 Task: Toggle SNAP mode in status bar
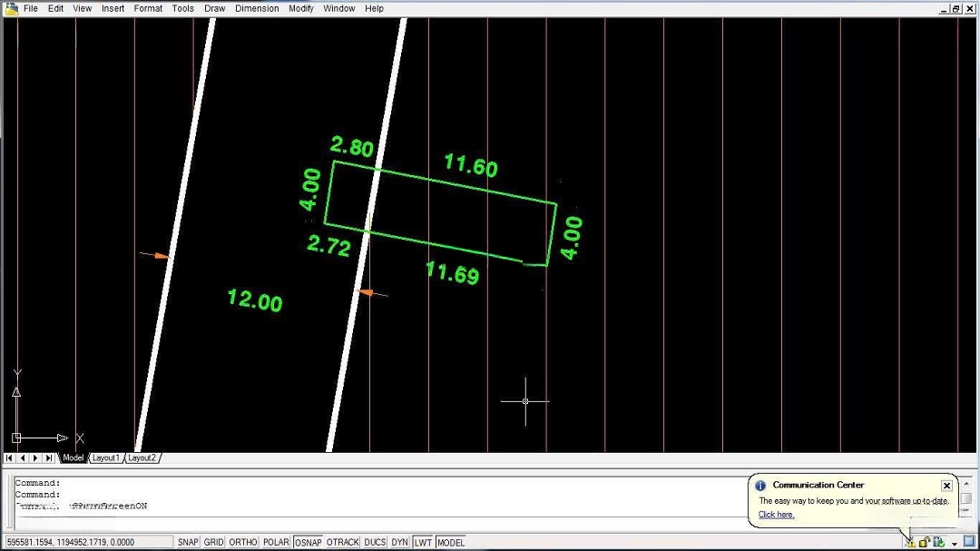click(x=188, y=542)
